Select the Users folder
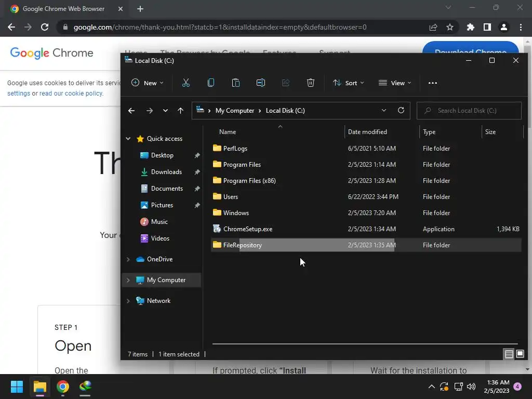The width and height of the screenshot is (532, 399). click(x=366, y=197)
